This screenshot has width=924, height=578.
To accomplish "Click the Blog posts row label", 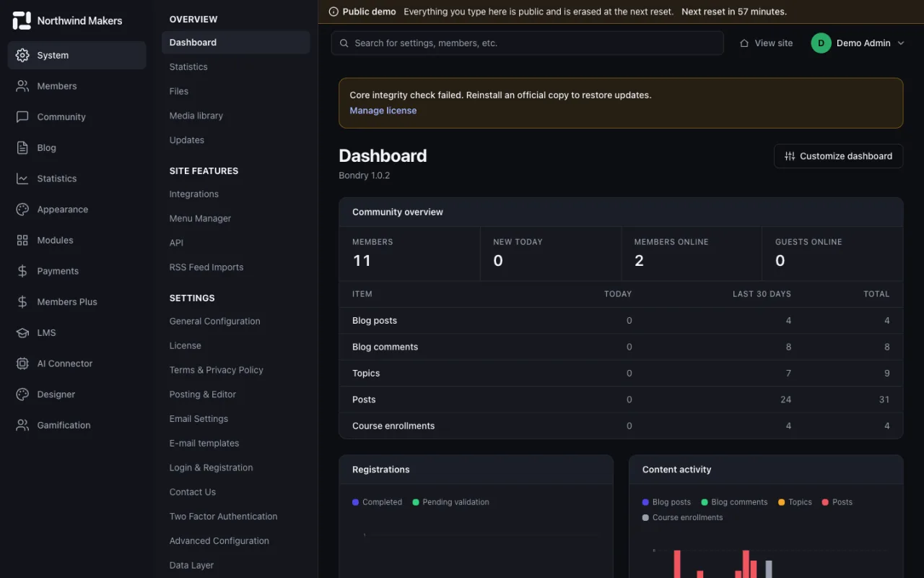I will pyautogui.click(x=375, y=321).
